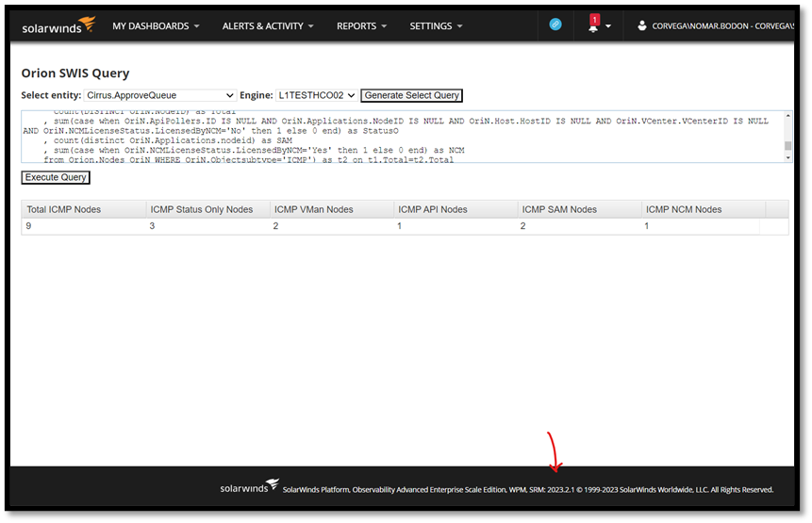Click the footer SolarWinds Platform version text

pos(528,489)
